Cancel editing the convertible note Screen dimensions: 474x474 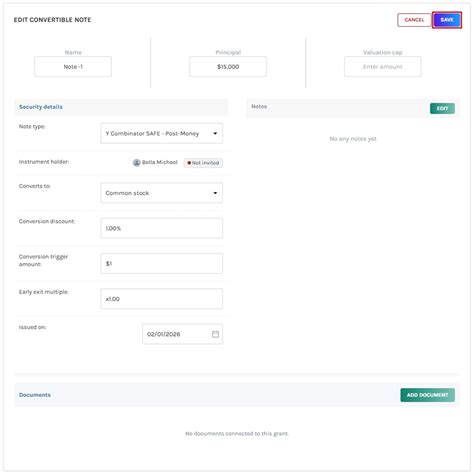414,20
